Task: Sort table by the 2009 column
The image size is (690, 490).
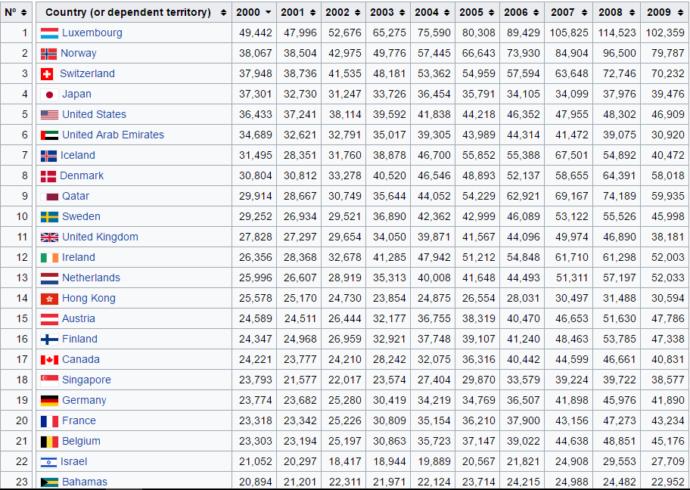Action: (x=664, y=12)
